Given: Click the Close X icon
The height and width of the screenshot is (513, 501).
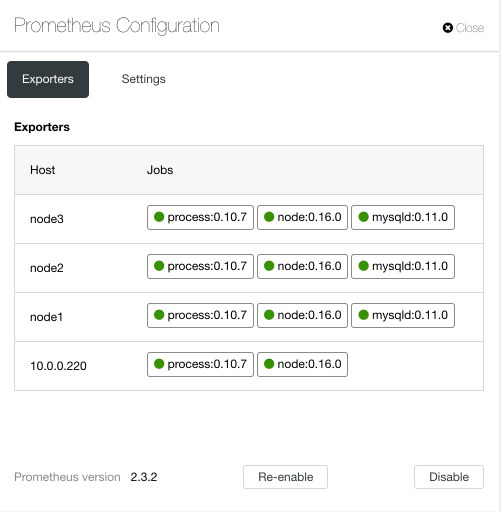Looking at the screenshot, I should coord(448,28).
